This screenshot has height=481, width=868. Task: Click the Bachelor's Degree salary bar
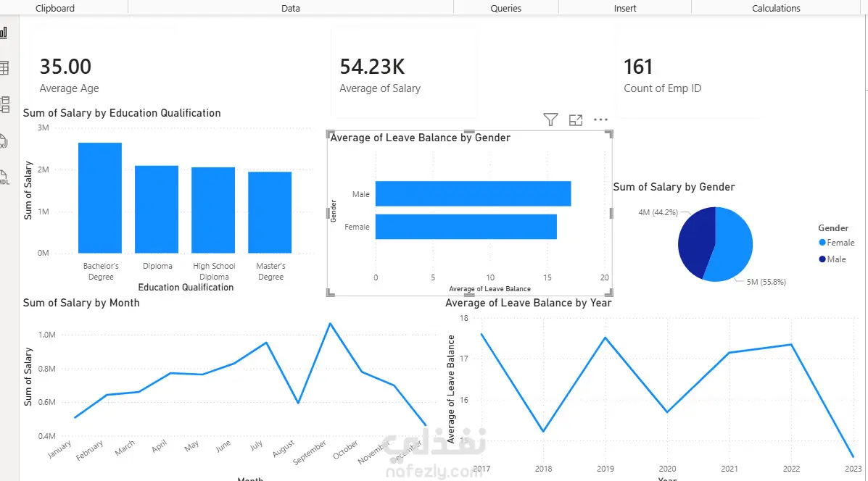99,198
